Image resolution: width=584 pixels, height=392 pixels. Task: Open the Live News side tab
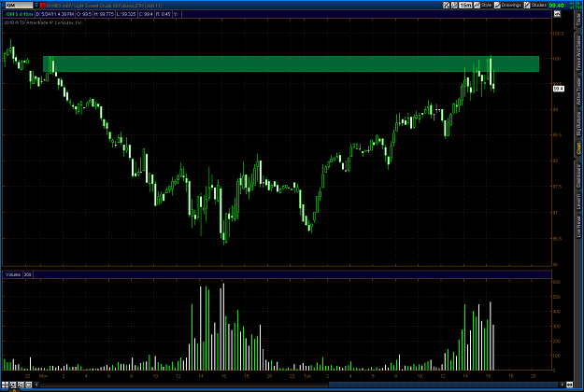(578, 227)
